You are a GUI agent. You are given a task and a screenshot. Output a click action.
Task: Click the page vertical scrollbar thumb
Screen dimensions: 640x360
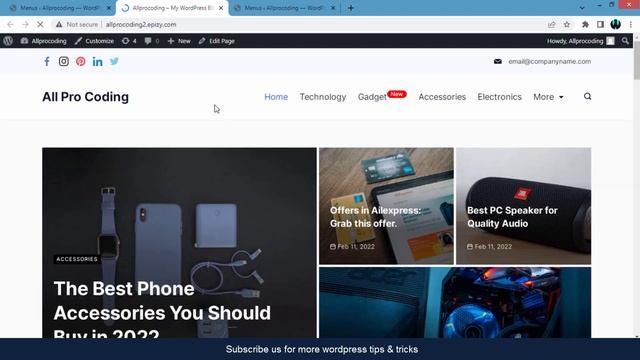pyautogui.click(x=636, y=60)
